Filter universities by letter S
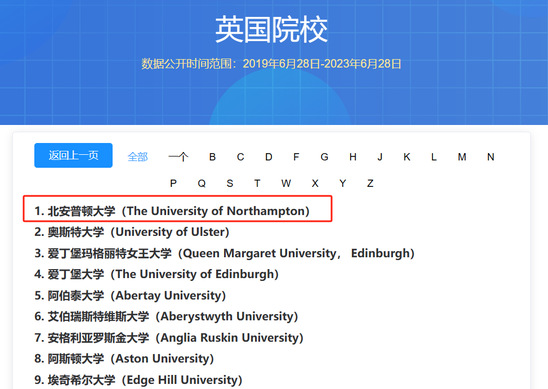The image size is (548, 389). (x=230, y=183)
